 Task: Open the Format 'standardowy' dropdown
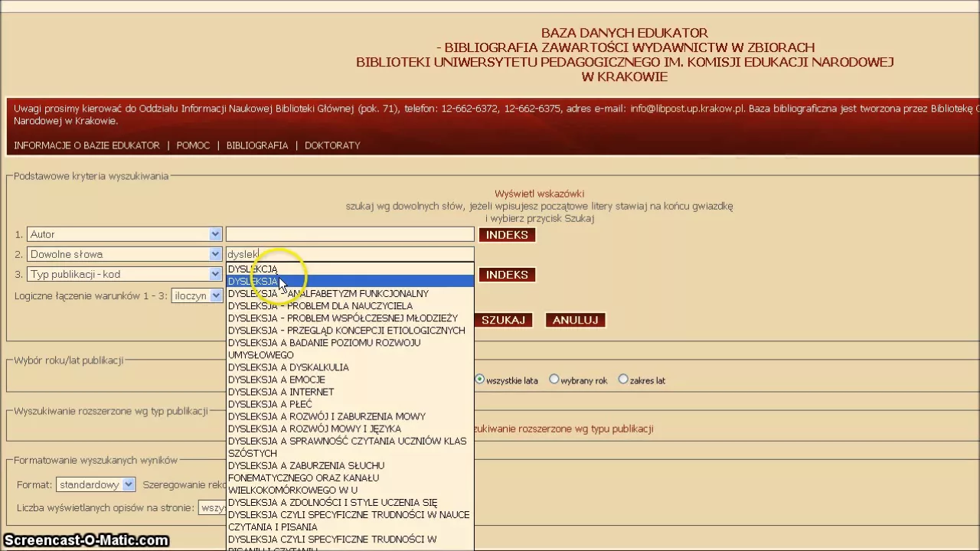[x=128, y=484]
